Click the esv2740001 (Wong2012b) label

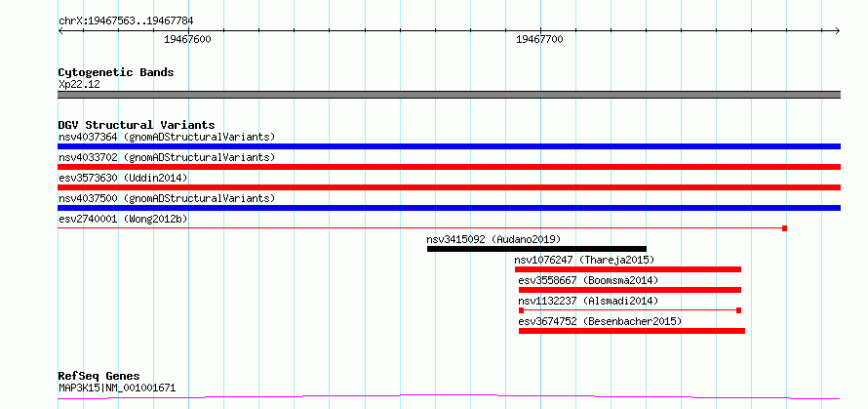(123, 219)
